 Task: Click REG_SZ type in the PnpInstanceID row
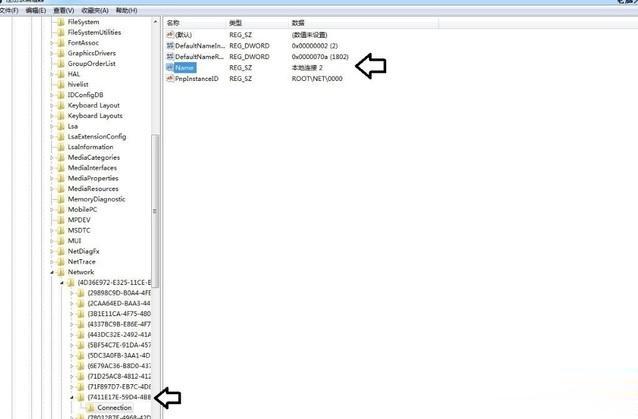240,79
